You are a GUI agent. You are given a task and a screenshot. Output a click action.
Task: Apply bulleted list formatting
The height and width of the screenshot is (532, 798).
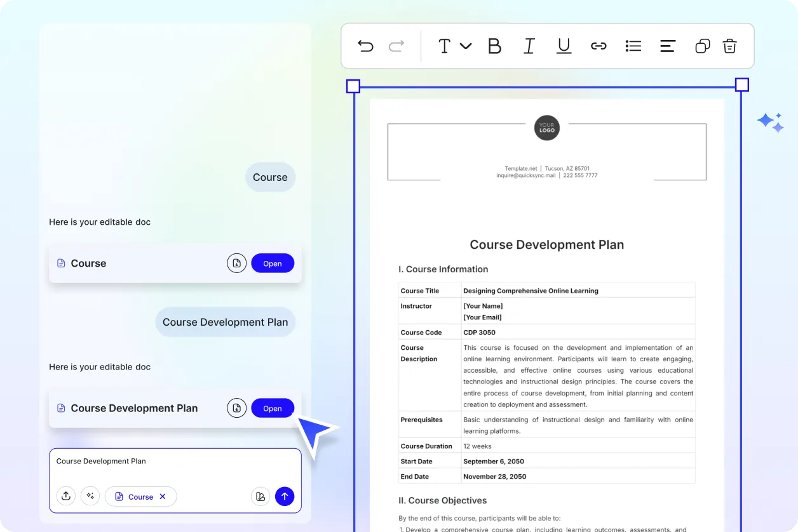pos(633,46)
